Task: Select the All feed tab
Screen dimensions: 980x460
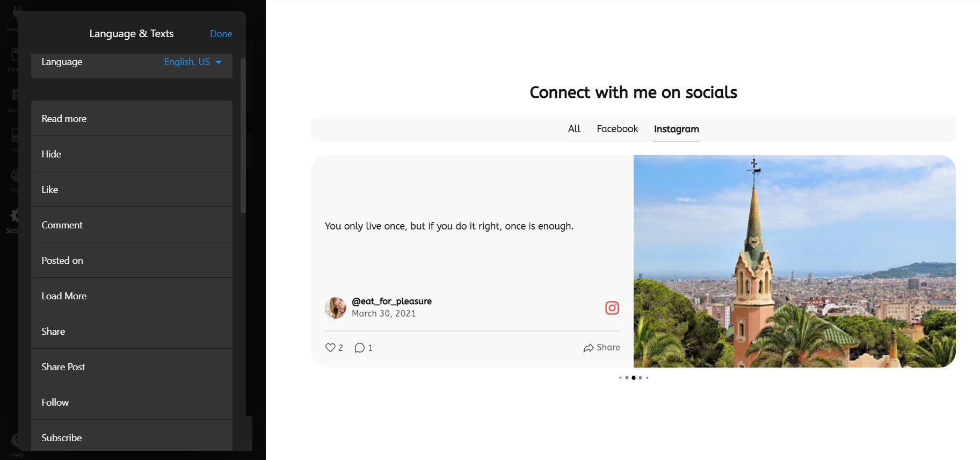Action: point(574,129)
